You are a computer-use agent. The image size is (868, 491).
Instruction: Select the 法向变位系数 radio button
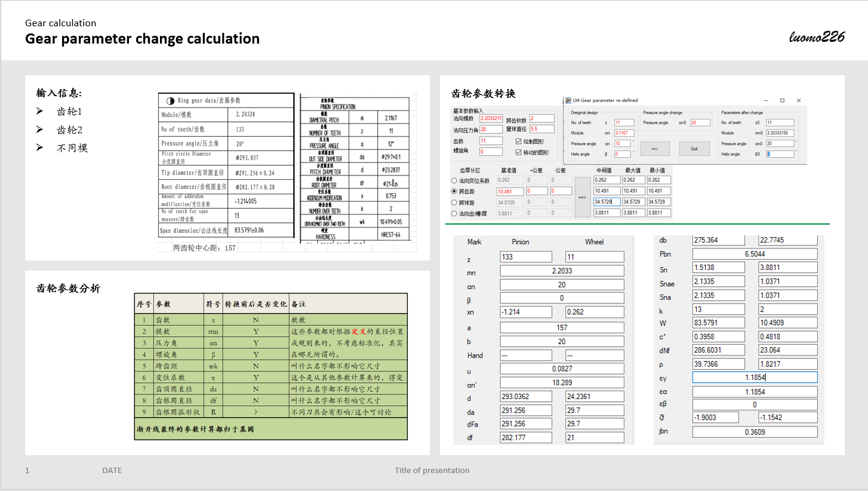454,180
